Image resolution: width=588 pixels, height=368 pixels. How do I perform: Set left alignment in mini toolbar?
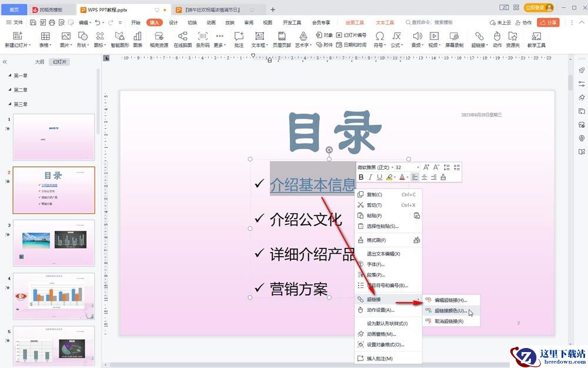tap(415, 177)
